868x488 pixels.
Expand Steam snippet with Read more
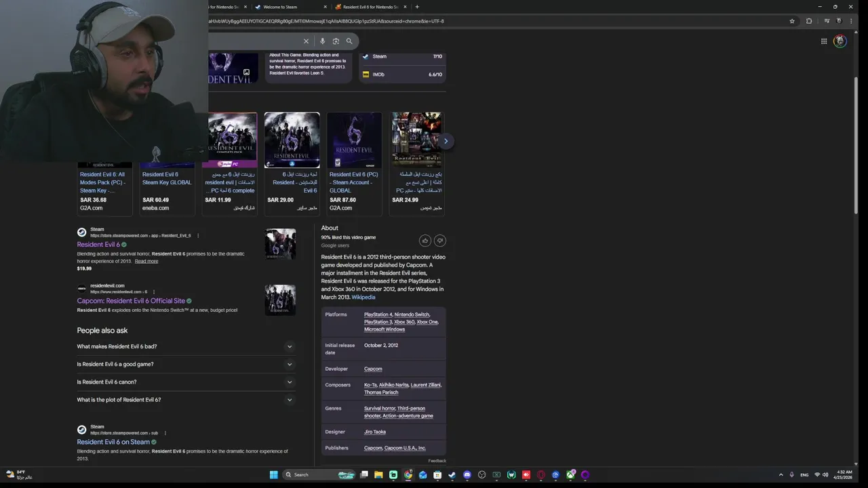(146, 262)
